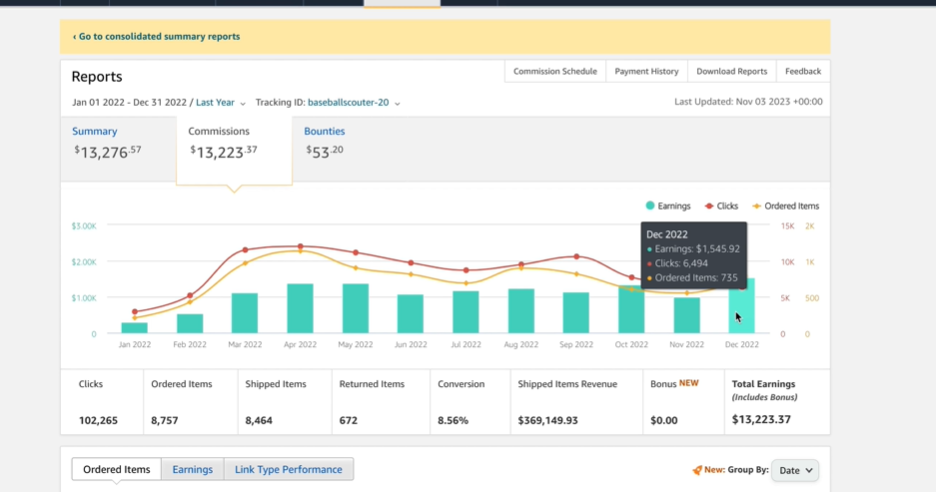Open Download Reports
Screen dimensions: 936x492
732,71
